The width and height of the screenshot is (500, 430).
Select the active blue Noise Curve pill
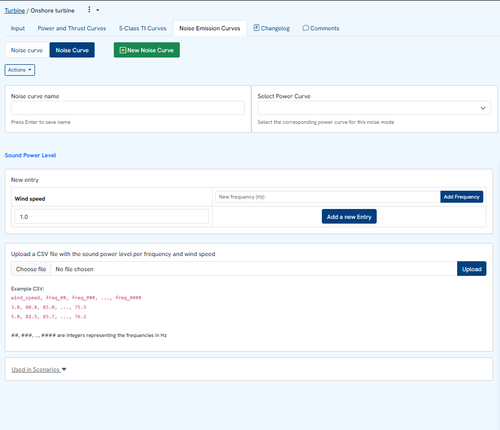[72, 50]
